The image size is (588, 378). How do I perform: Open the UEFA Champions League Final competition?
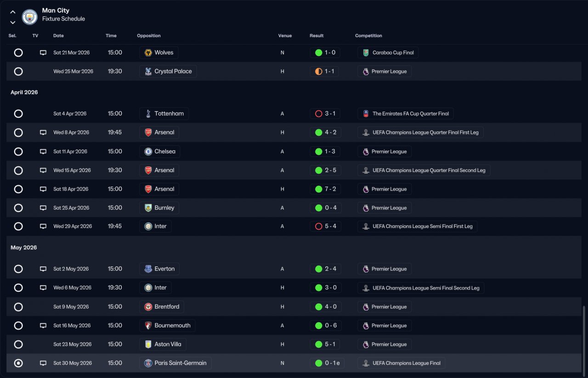coord(406,363)
